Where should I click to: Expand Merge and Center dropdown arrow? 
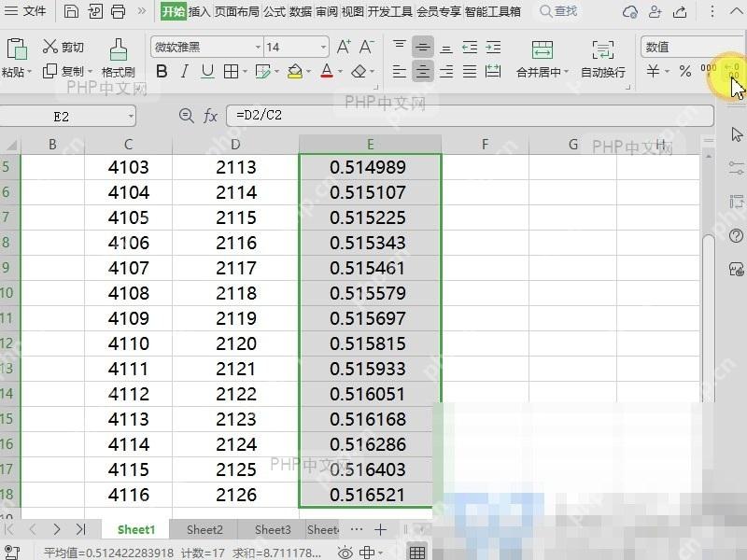click(566, 73)
